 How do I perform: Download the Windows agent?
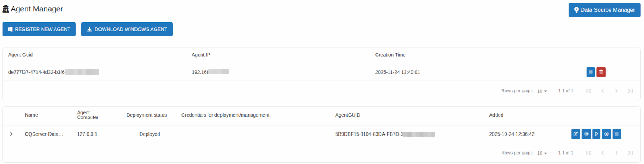click(x=127, y=29)
